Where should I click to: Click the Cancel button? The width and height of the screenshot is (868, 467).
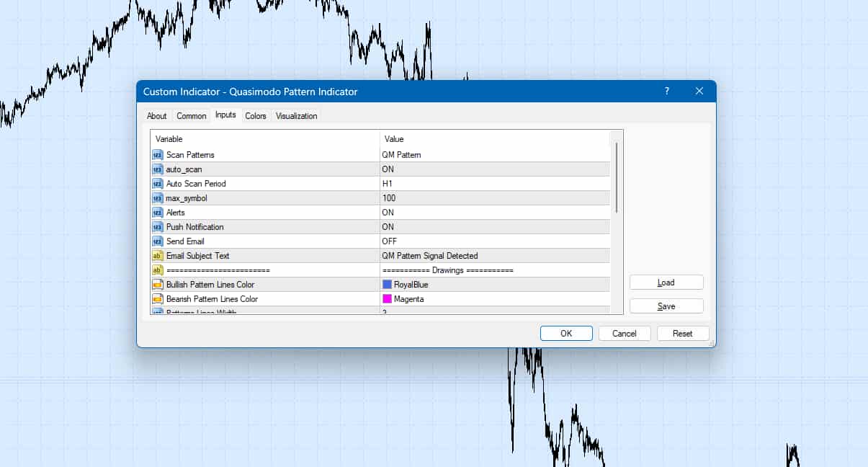point(625,334)
